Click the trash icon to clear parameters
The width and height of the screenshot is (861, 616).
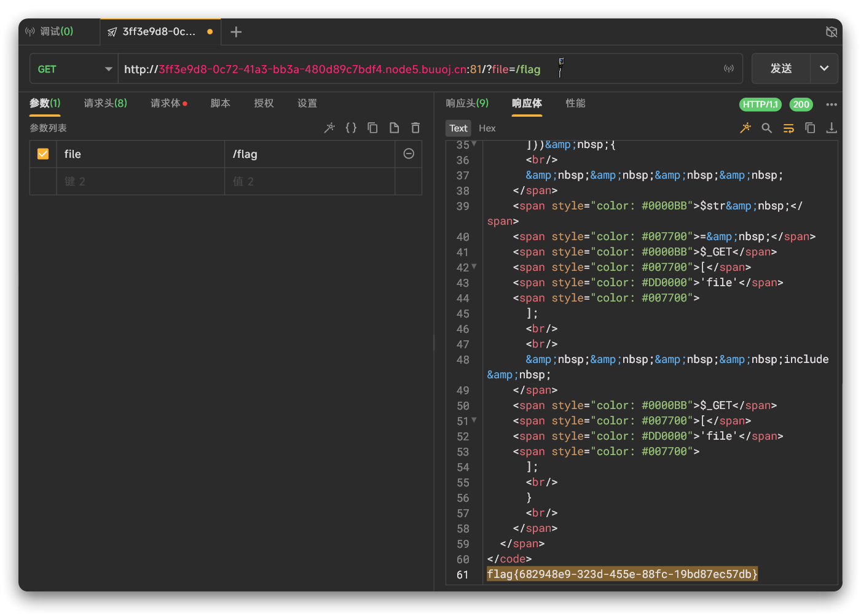[415, 128]
